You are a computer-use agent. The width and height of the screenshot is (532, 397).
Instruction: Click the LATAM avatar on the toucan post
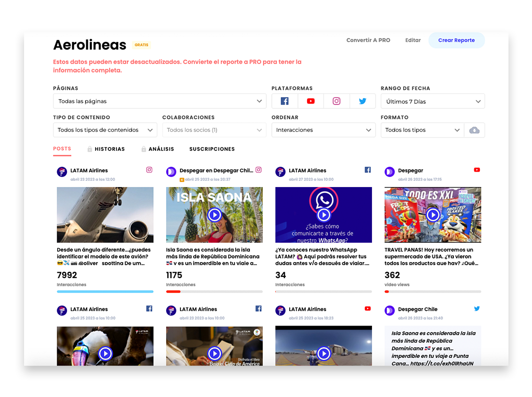[62, 311]
